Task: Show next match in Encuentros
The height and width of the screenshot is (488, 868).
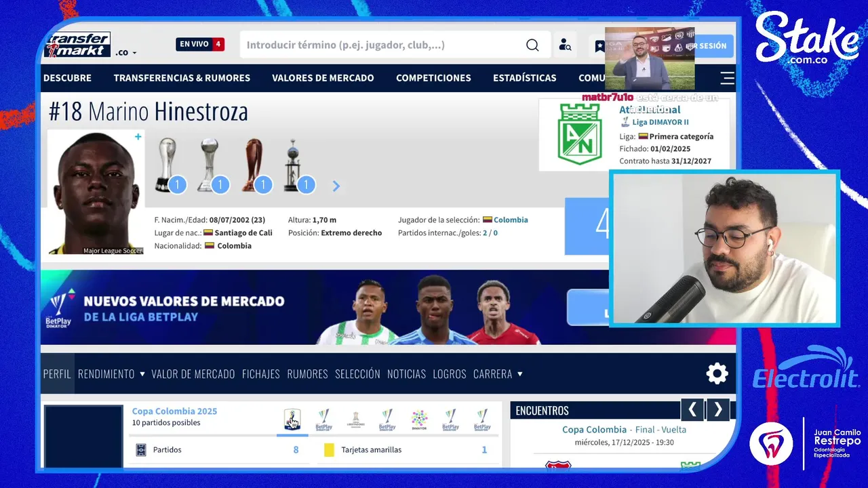Action: (x=718, y=409)
